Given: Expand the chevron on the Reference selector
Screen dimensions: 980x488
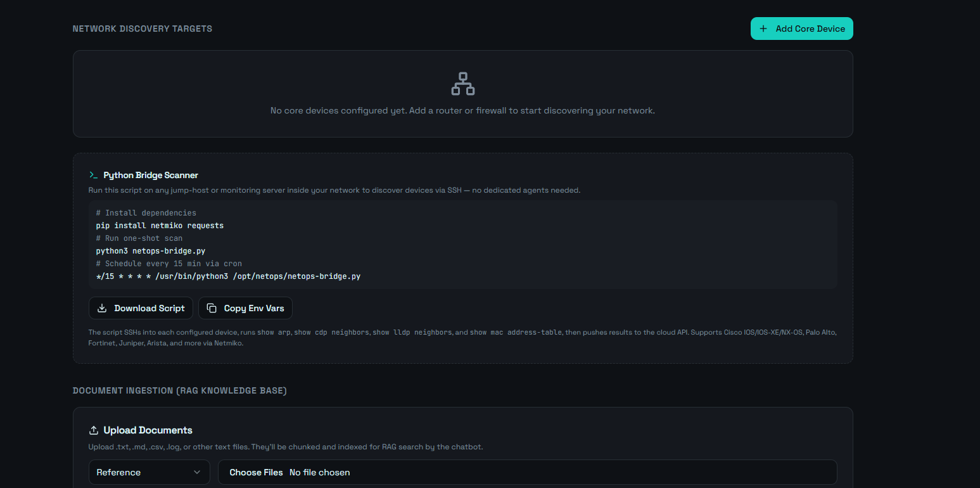Looking at the screenshot, I should coord(197,472).
